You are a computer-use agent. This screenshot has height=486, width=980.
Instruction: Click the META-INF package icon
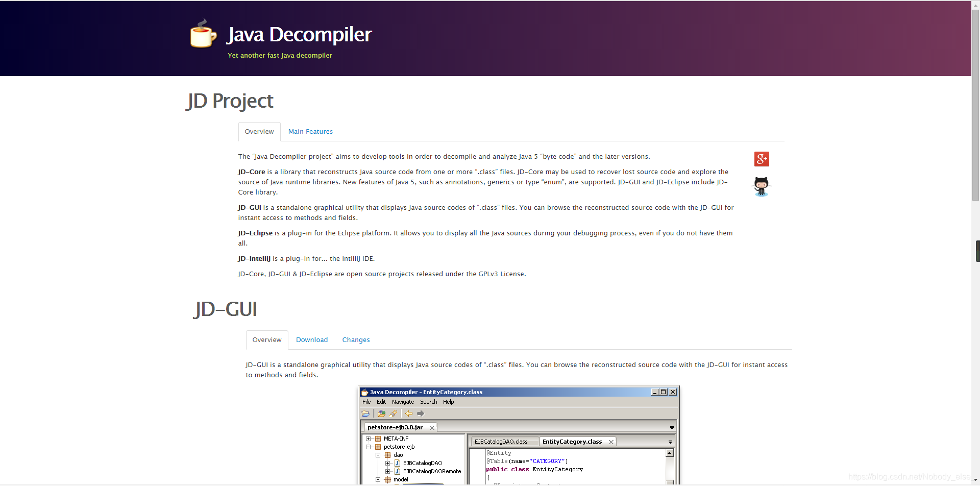pos(378,439)
